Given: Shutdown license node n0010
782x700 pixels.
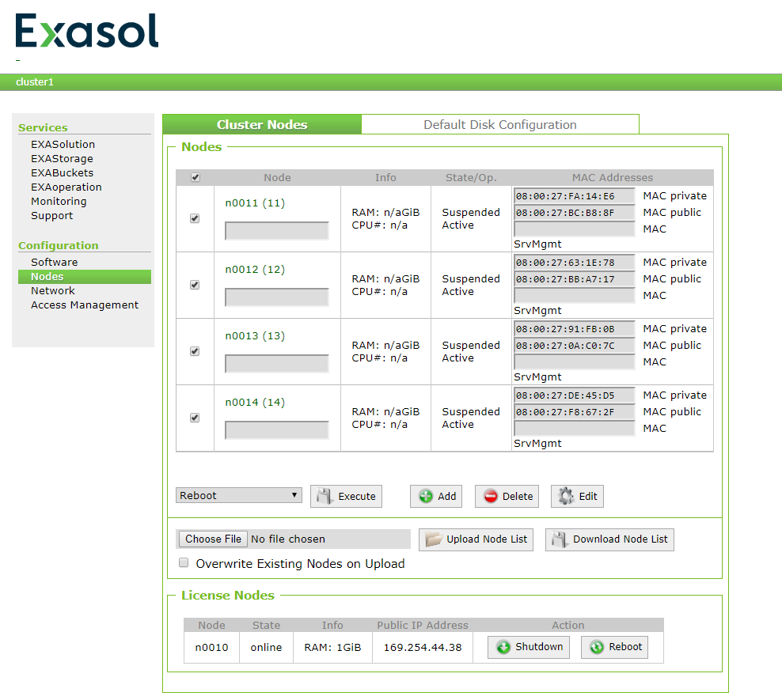Looking at the screenshot, I should [x=528, y=646].
